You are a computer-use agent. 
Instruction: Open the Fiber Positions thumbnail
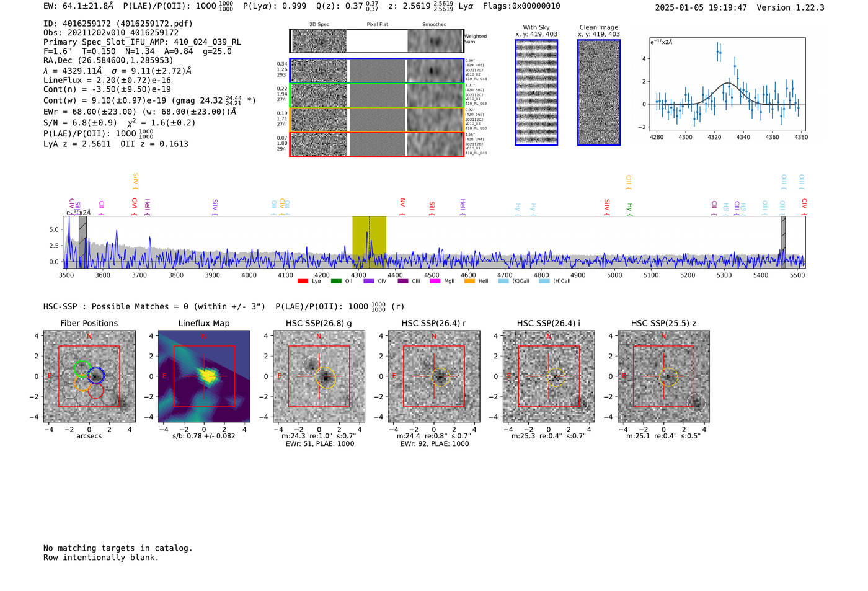point(89,376)
